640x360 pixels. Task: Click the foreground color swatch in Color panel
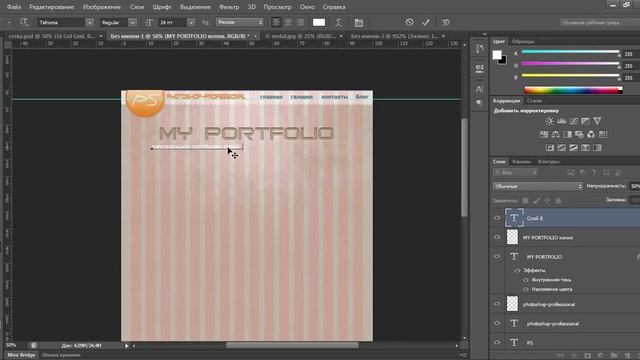497,55
